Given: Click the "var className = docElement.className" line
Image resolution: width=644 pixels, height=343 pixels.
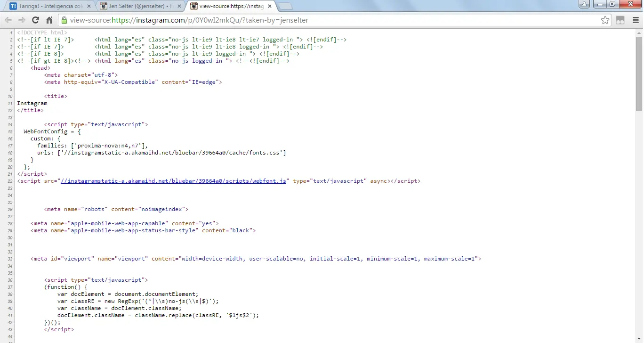Looking at the screenshot, I should [x=120, y=308].
